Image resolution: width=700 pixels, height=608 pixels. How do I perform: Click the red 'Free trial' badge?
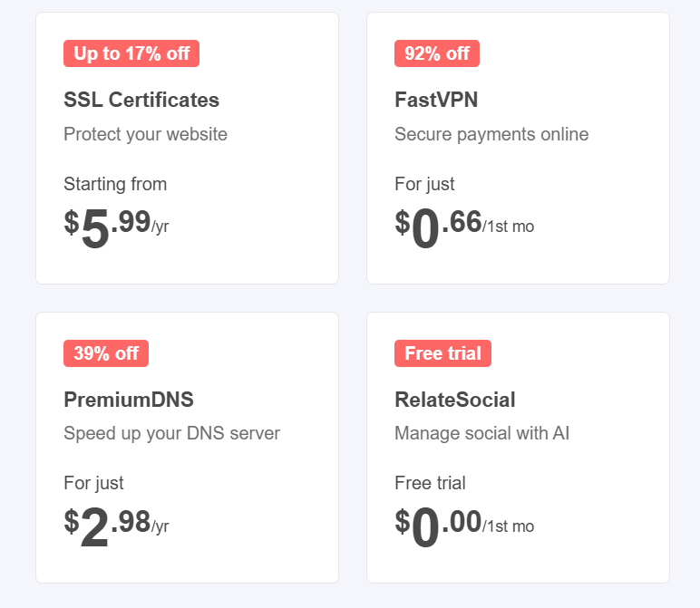click(442, 353)
